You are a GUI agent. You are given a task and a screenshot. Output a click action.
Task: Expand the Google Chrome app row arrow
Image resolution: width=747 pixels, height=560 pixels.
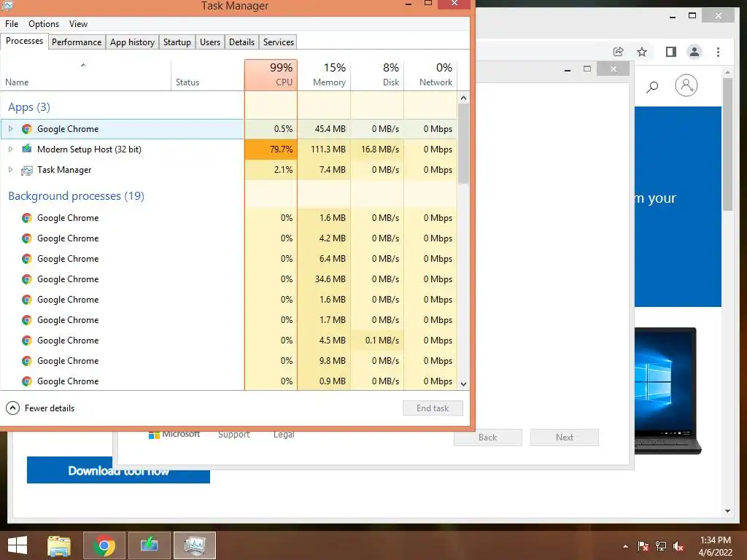pos(10,129)
